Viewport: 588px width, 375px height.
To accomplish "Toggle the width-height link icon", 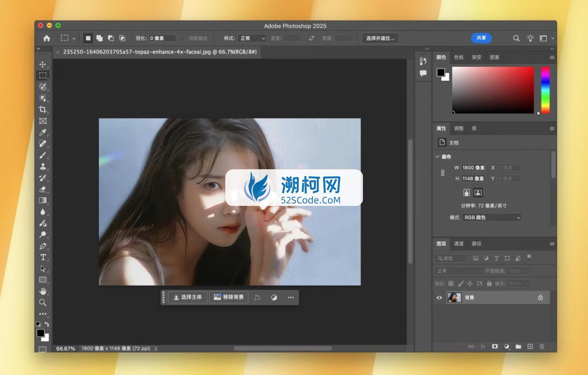I will coord(443,173).
